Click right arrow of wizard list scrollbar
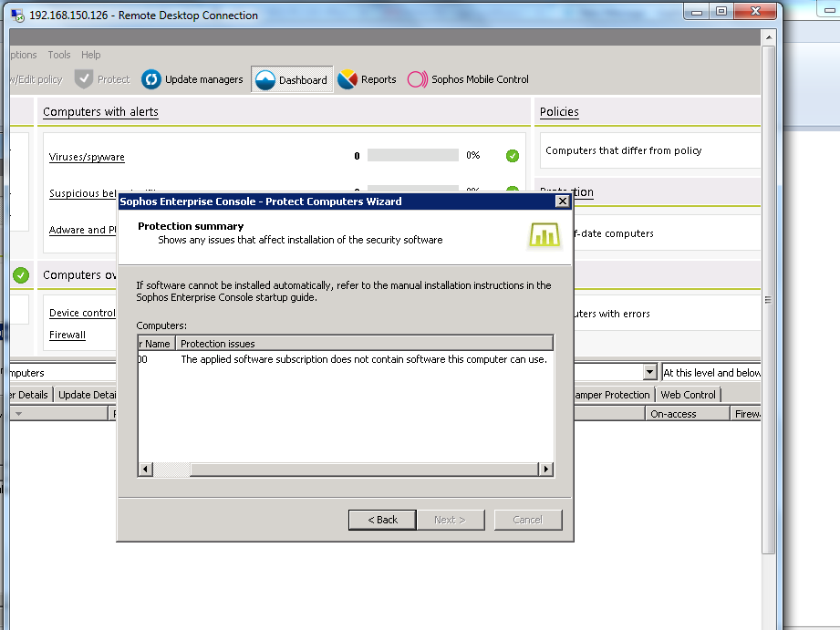 pos(546,470)
